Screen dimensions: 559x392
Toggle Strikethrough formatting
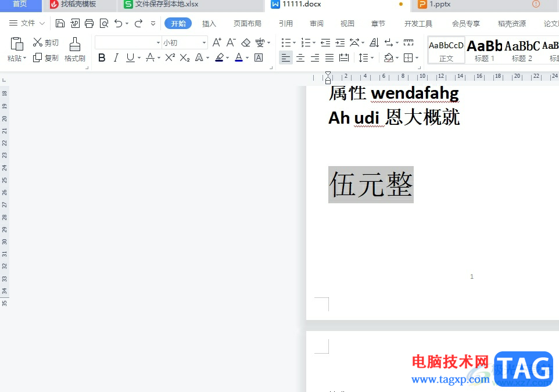150,57
